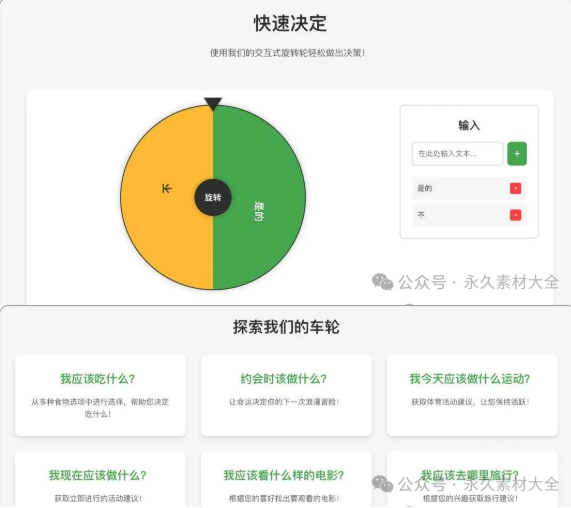Spin the wheel with the 旋转 button

[213, 197]
